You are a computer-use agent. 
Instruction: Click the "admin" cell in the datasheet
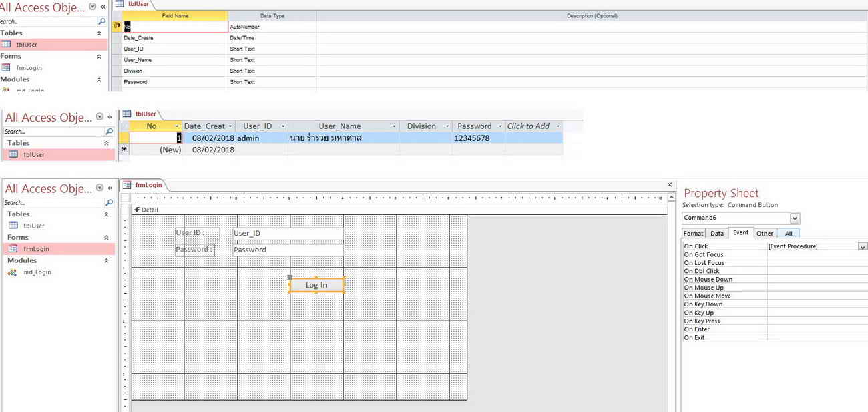[262, 138]
